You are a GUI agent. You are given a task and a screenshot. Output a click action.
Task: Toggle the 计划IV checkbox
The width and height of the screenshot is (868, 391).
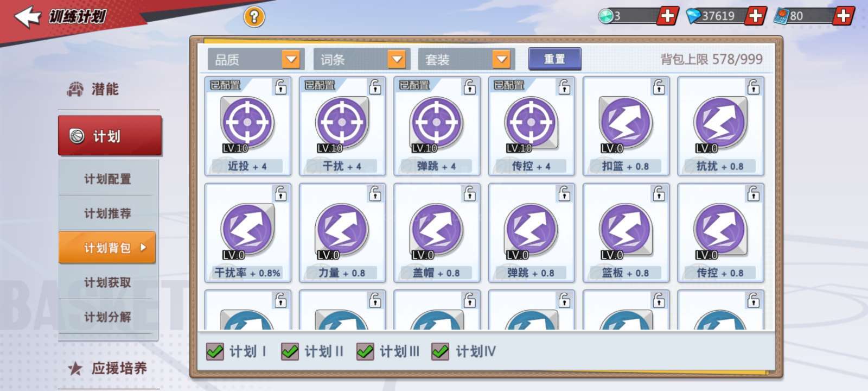pyautogui.click(x=440, y=351)
